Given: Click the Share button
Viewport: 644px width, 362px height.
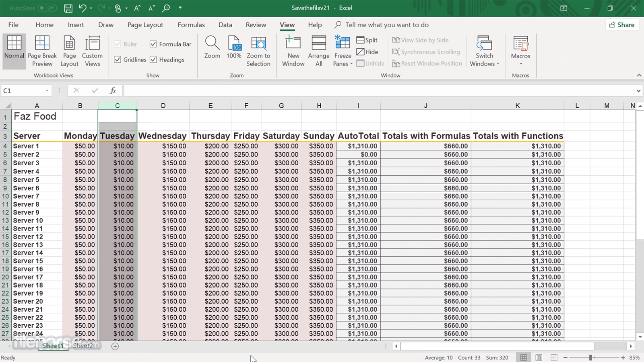Looking at the screenshot, I should tap(622, 25).
